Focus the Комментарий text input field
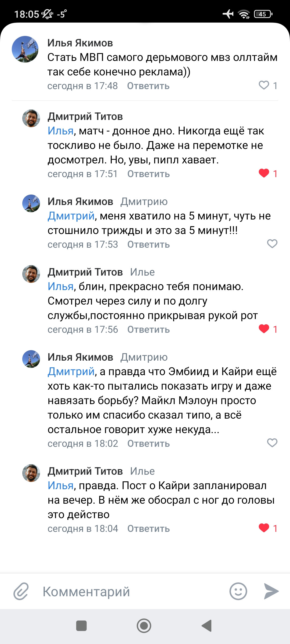This screenshot has width=290, height=644. tap(129, 591)
